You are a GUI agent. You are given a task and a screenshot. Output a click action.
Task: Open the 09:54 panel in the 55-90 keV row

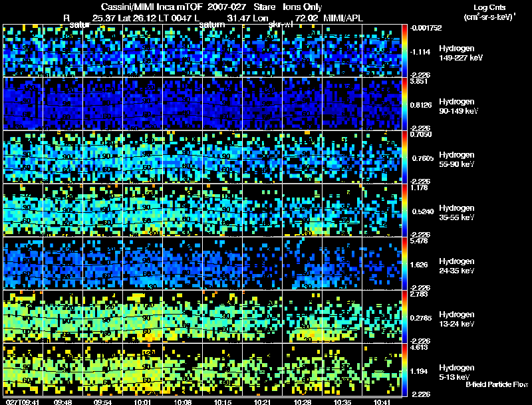(x=103, y=157)
